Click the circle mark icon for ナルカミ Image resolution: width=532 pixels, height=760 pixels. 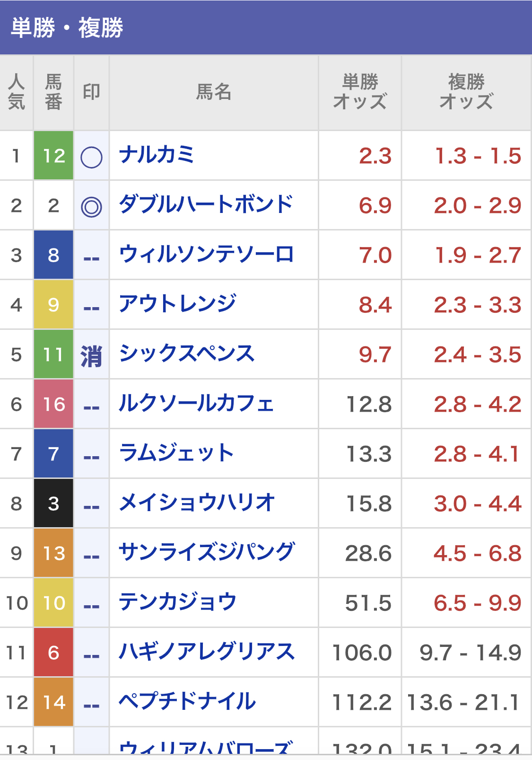pos(91,157)
